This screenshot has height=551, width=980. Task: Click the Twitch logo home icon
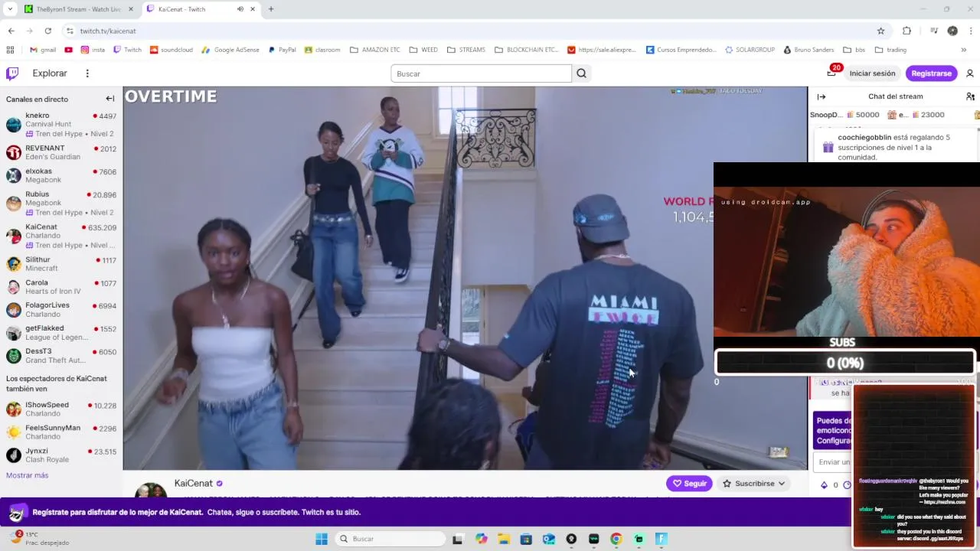click(12, 73)
